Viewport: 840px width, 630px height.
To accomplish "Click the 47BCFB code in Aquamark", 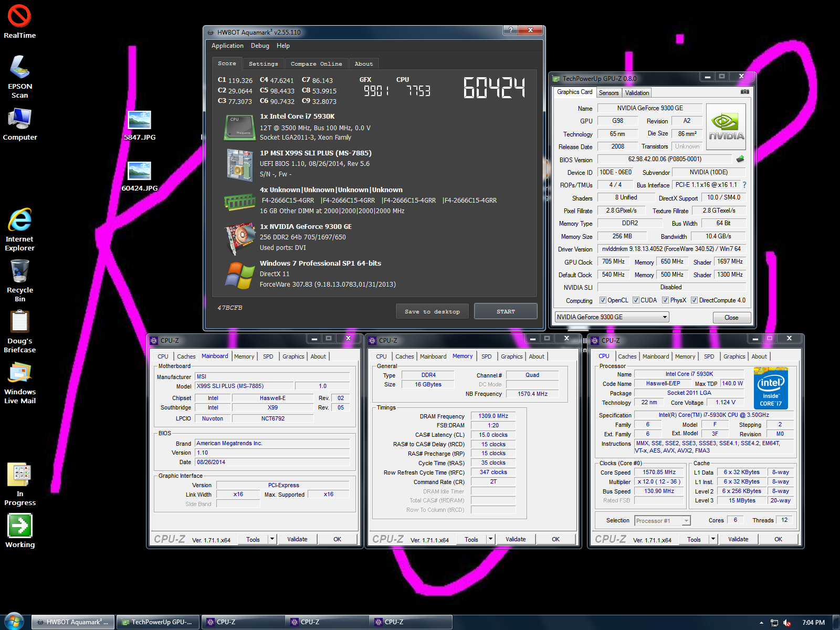I will (230, 308).
